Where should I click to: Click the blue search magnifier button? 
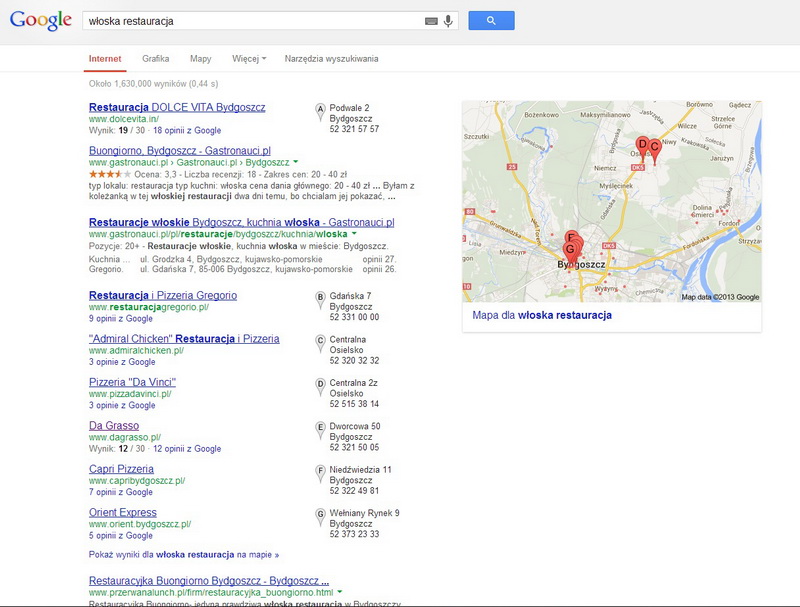491,20
